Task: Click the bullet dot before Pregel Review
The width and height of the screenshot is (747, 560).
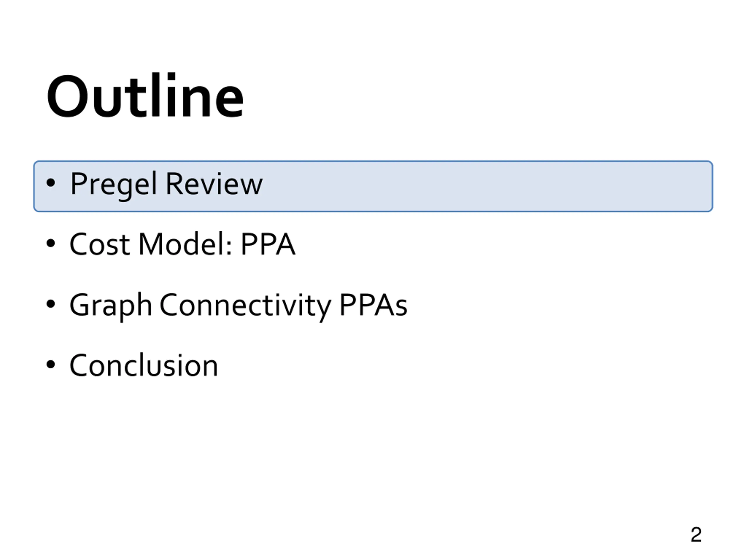Action: 51,183
